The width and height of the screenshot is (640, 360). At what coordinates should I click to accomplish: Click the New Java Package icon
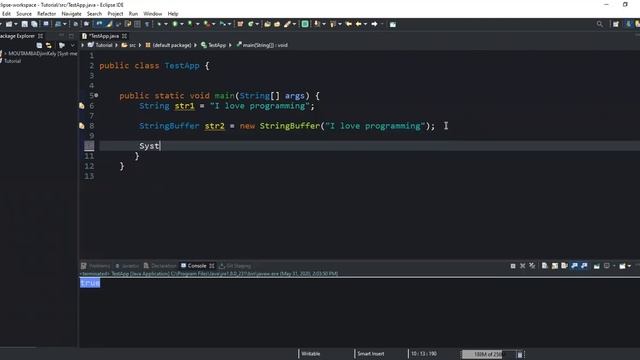(240, 24)
